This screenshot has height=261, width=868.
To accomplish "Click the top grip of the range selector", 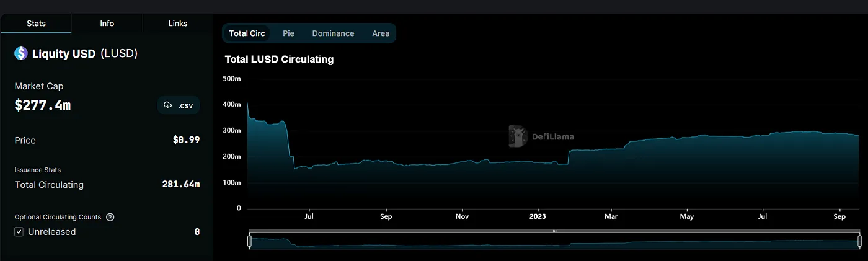I will (554, 231).
